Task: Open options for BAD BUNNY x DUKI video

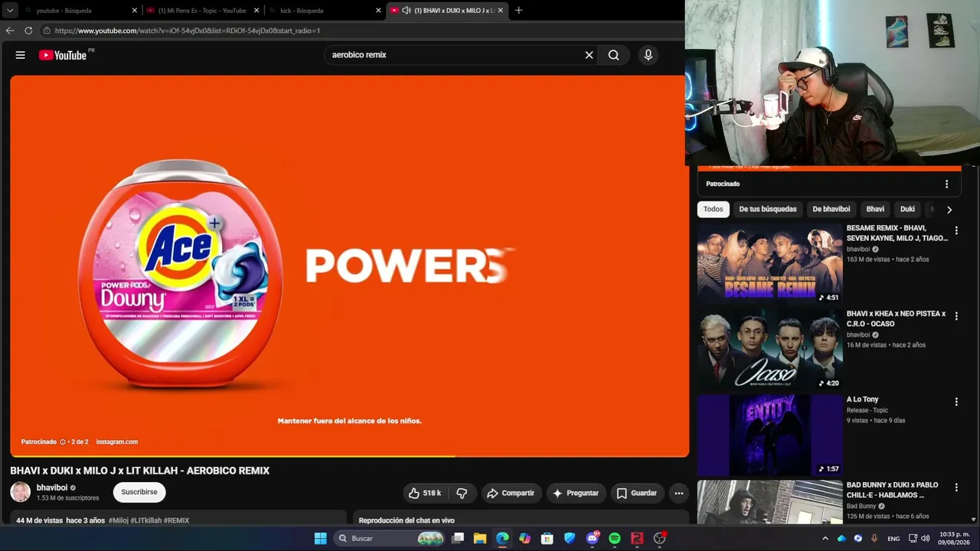Action: 956,487
